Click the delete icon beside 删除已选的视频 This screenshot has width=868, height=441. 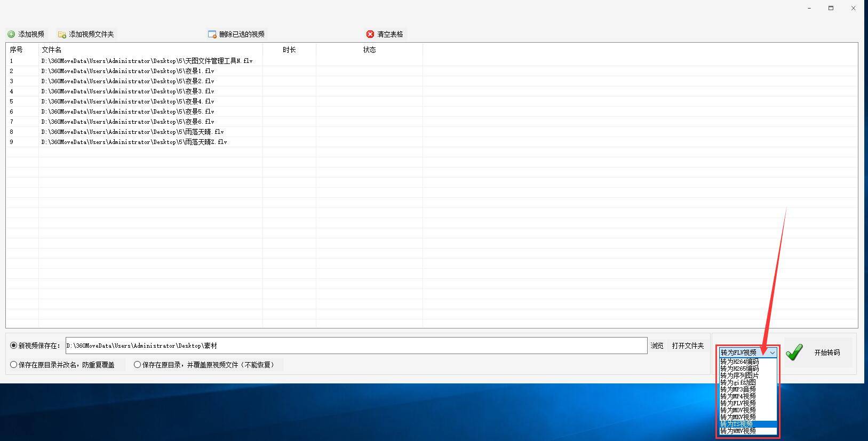click(212, 34)
